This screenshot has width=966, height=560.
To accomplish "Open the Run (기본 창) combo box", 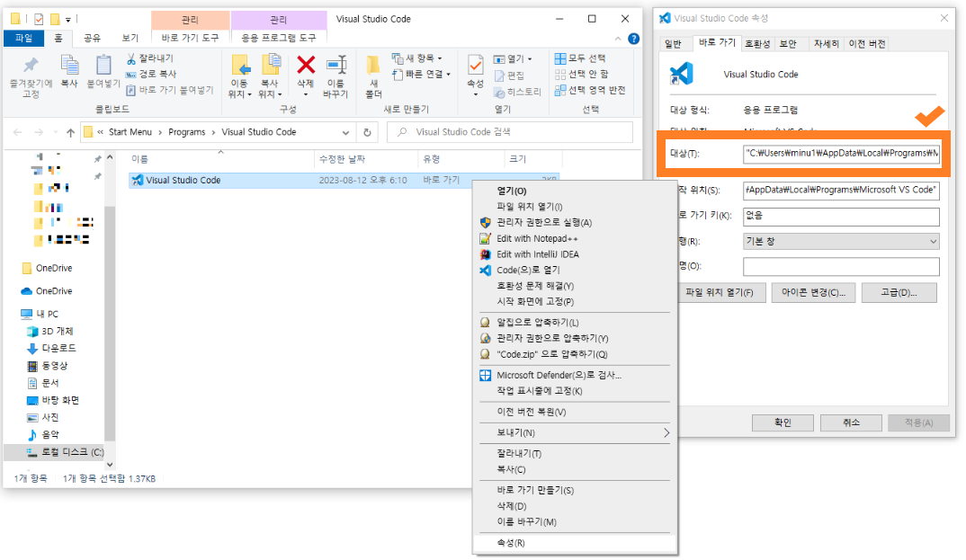I will (x=841, y=242).
